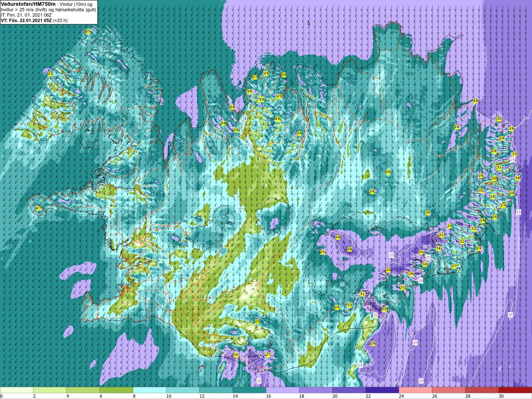Pick the legend swatch between 18 and 20
Viewport: 532px width, 399px height.
coord(316,390)
